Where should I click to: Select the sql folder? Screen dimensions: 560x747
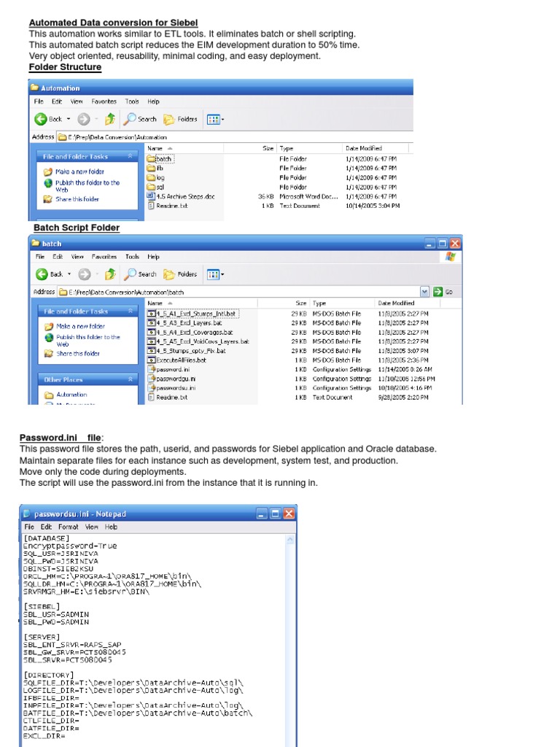pyautogui.click(x=156, y=187)
